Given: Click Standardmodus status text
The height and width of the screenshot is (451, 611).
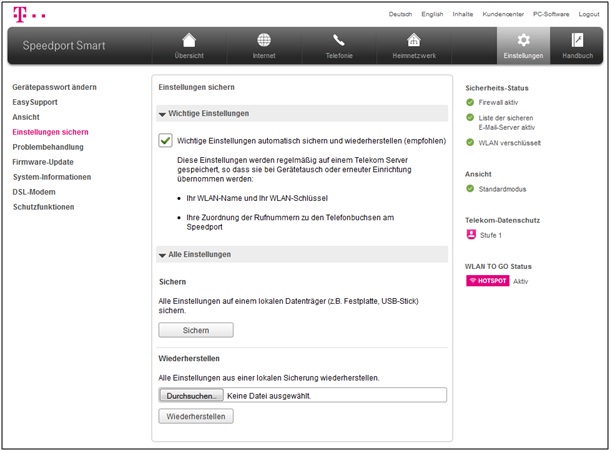Looking at the screenshot, I should (502, 189).
